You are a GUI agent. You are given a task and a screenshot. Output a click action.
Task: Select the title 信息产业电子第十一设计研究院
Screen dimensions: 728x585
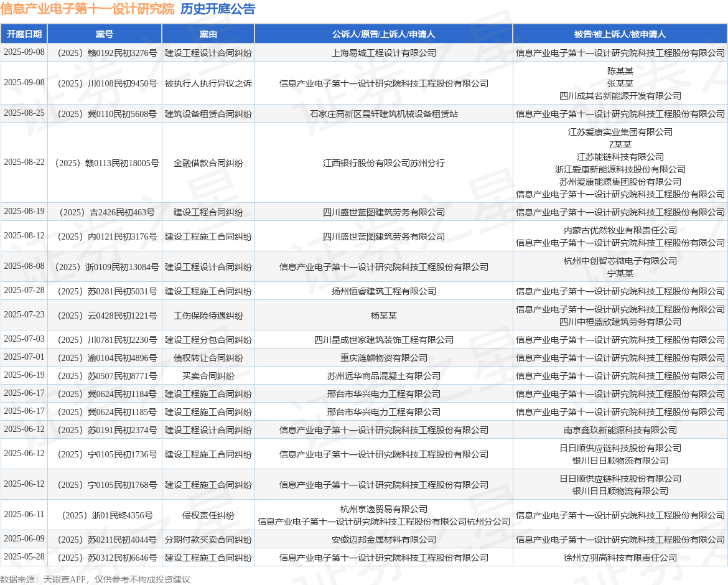click(87, 9)
